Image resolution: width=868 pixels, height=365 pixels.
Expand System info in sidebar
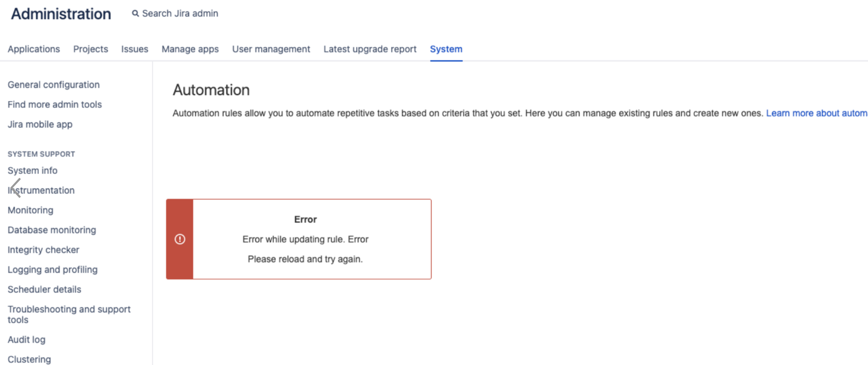[32, 170]
